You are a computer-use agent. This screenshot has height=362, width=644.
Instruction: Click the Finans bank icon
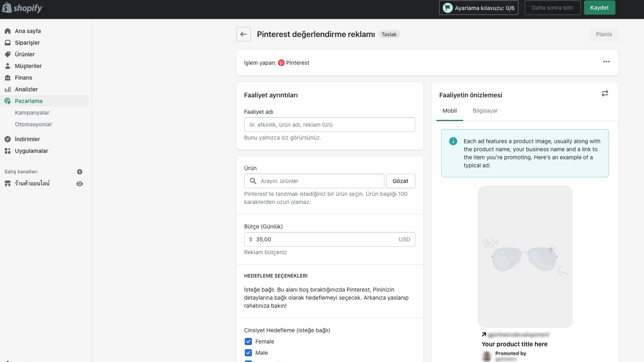[x=8, y=78]
